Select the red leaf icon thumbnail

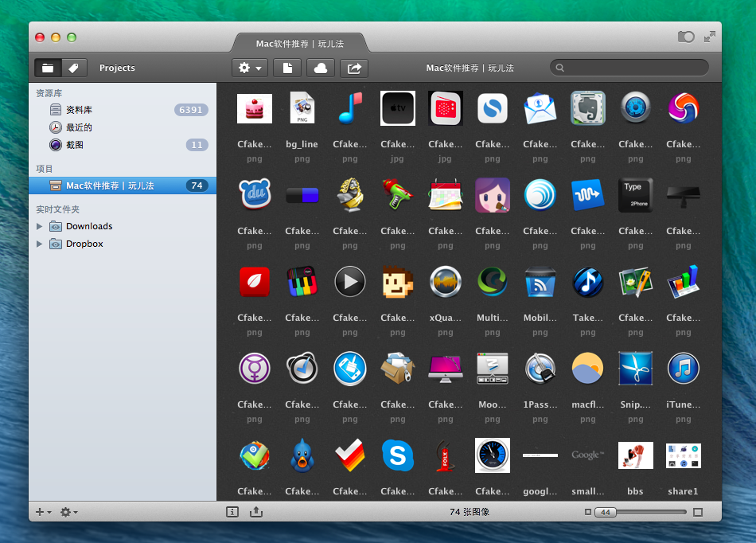pyautogui.click(x=255, y=282)
